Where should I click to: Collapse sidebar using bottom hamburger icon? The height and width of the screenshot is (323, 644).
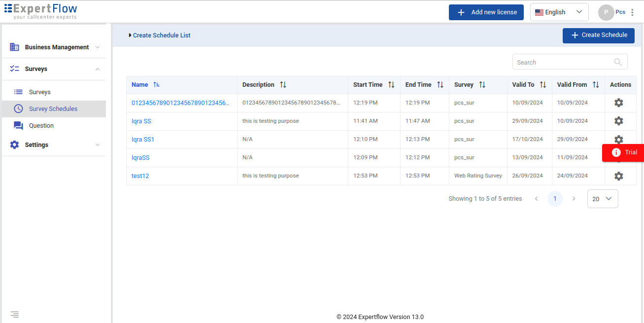tap(15, 314)
